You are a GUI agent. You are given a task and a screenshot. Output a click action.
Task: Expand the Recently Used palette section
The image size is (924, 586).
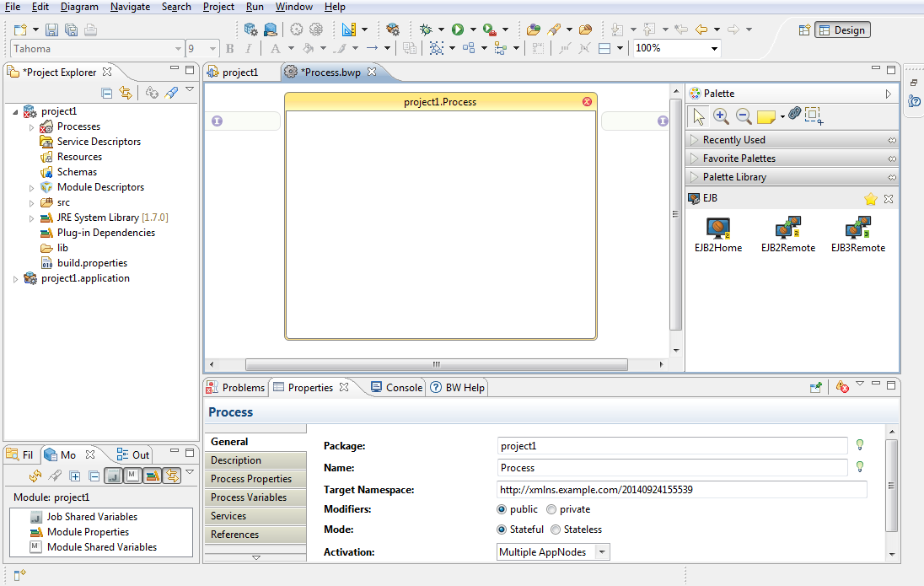coord(733,140)
